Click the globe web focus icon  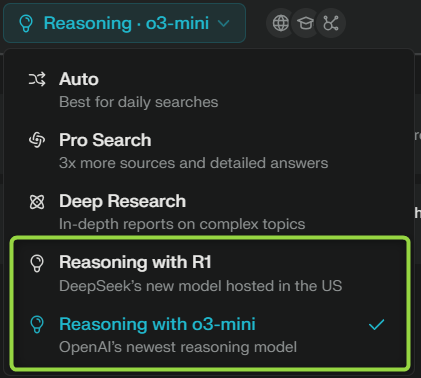point(281,23)
